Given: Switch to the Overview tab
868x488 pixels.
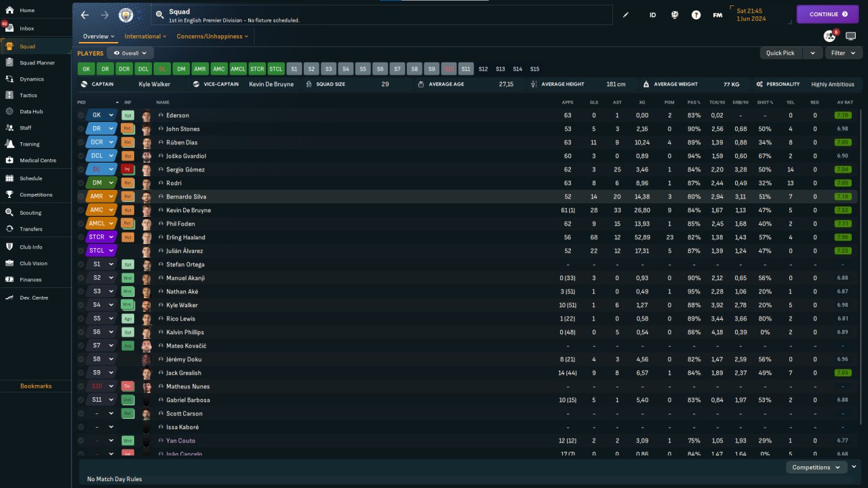Looking at the screenshot, I should 98,37.
